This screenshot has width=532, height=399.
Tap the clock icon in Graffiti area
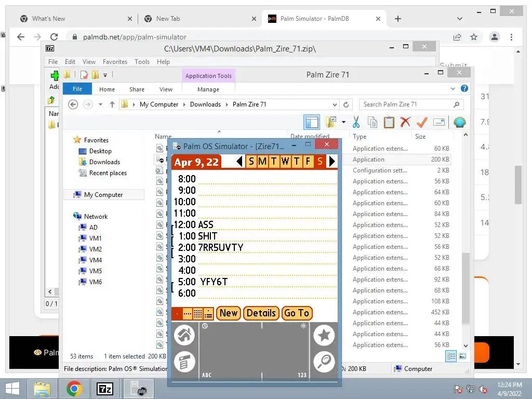[205, 326]
